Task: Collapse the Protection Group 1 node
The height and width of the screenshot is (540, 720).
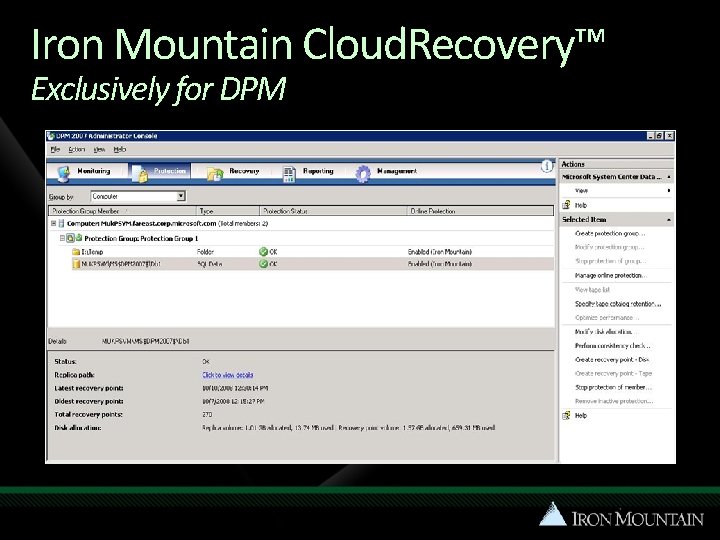Action: [62, 238]
